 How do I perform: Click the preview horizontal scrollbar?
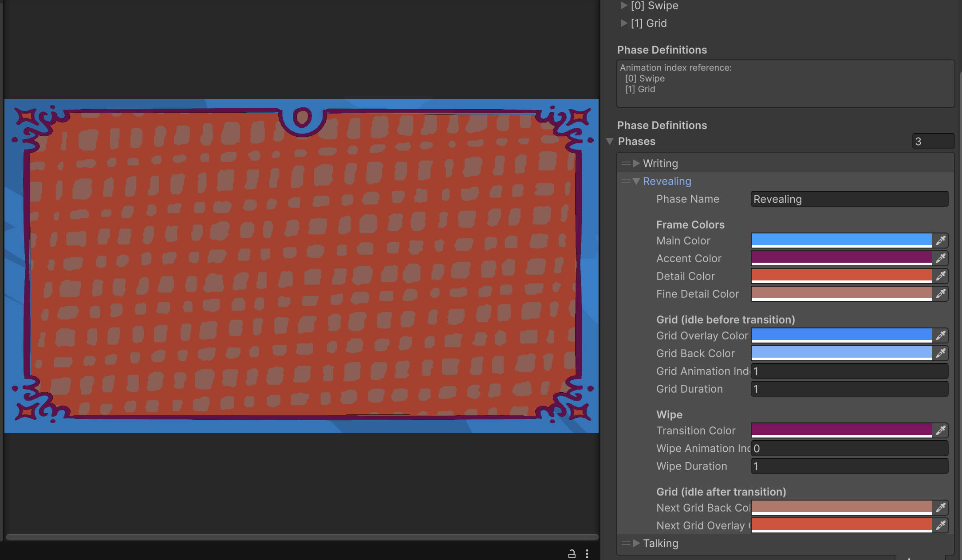(x=302, y=537)
